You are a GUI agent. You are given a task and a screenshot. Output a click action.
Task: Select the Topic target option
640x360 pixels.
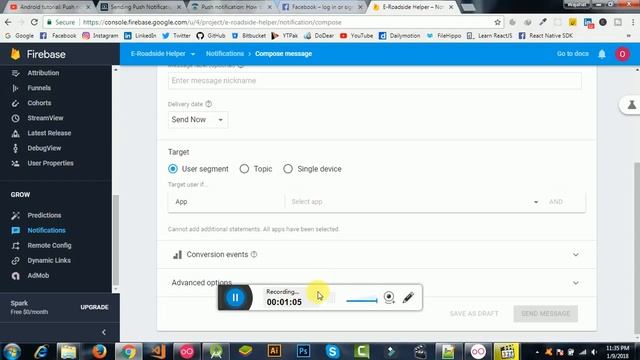click(x=244, y=169)
